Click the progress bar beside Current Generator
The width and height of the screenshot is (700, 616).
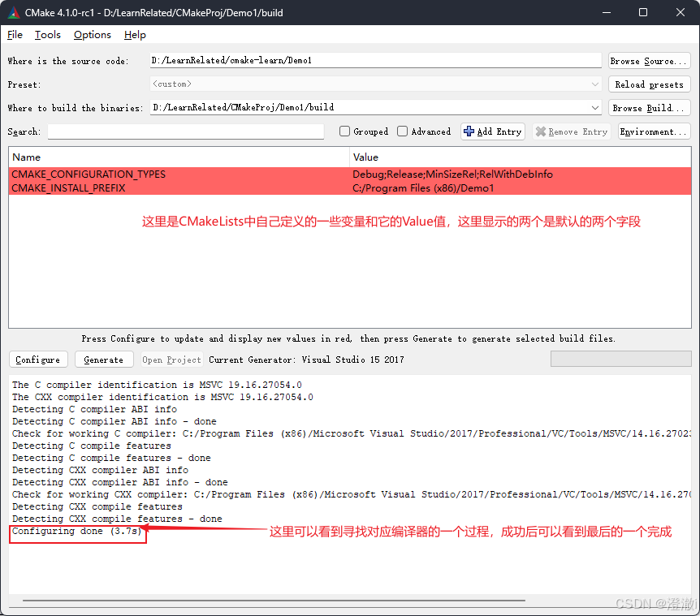pos(620,359)
